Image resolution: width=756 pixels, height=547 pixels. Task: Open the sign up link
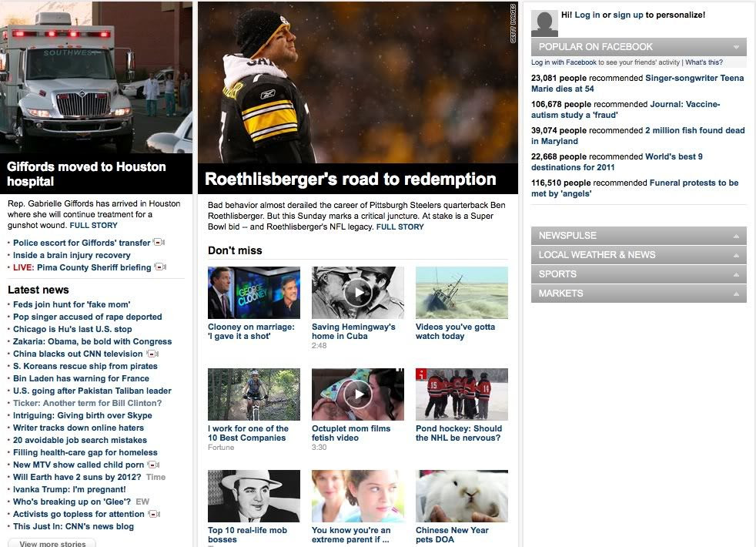[627, 15]
